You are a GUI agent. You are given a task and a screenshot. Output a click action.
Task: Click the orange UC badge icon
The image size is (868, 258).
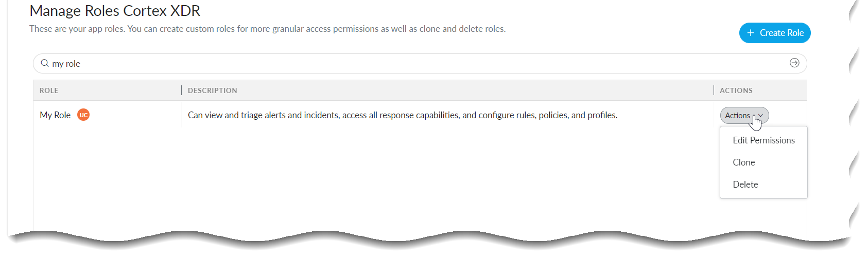(83, 115)
